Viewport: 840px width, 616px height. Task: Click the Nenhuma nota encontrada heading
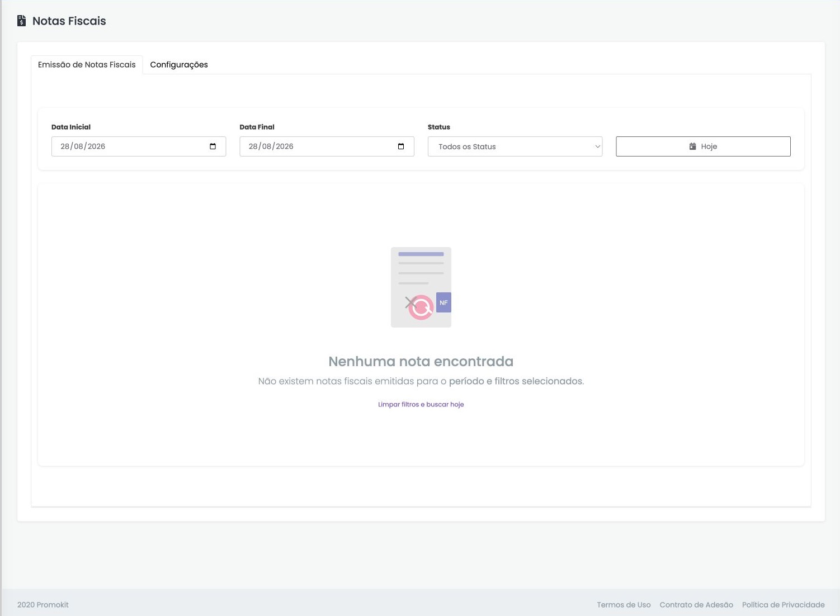(421, 362)
